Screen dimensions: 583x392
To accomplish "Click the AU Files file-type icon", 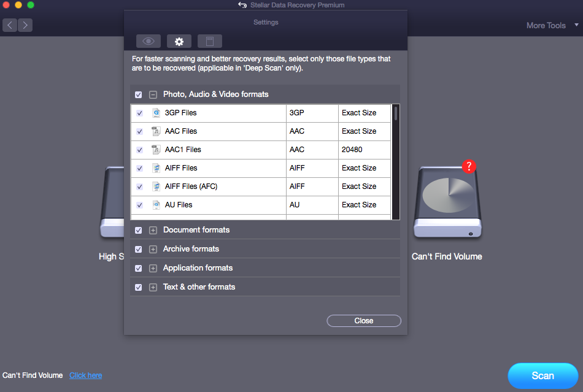I will tap(156, 205).
